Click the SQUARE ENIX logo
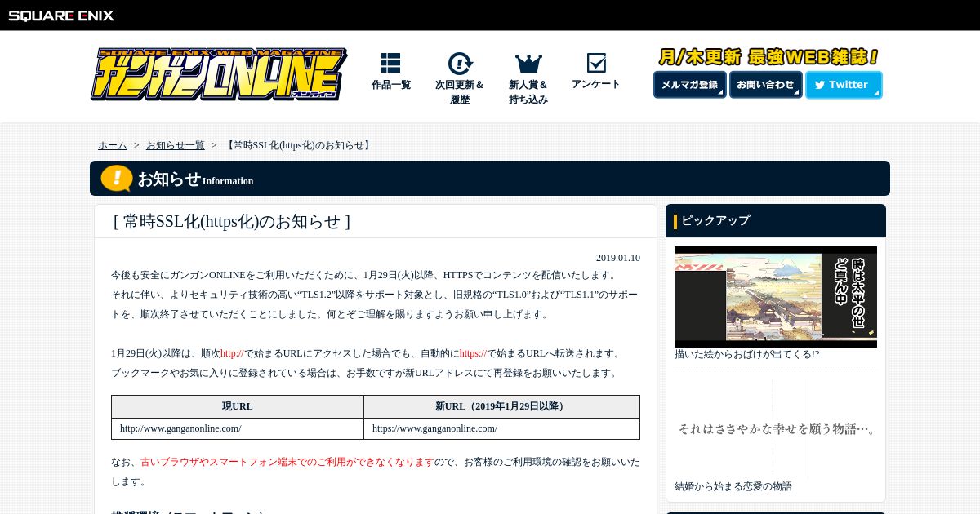This screenshot has width=980, height=514. pyautogui.click(x=61, y=16)
